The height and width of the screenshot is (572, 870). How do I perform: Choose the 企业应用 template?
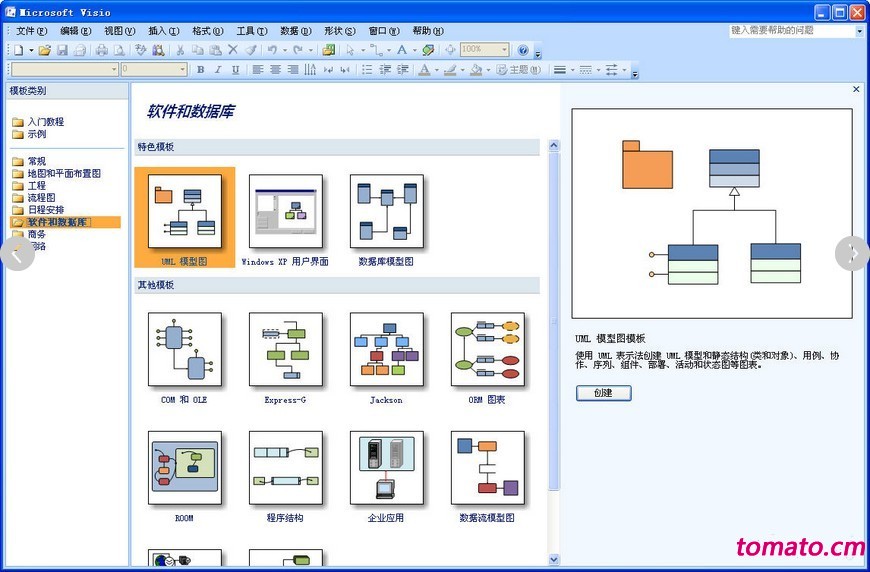coord(386,477)
